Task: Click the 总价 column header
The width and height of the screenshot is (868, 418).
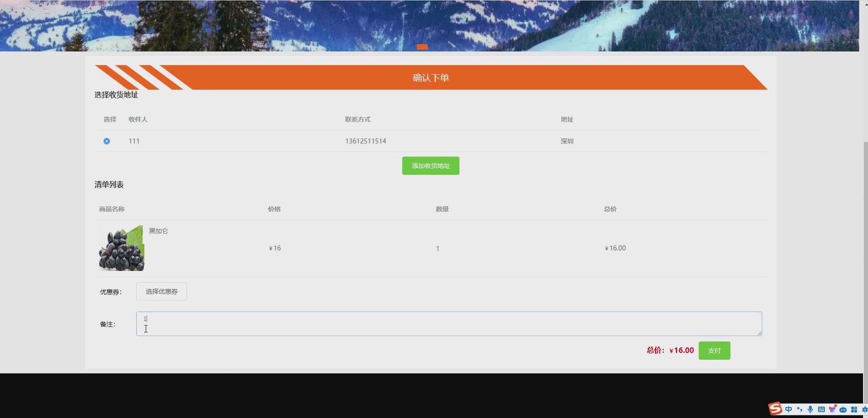Action: click(610, 209)
